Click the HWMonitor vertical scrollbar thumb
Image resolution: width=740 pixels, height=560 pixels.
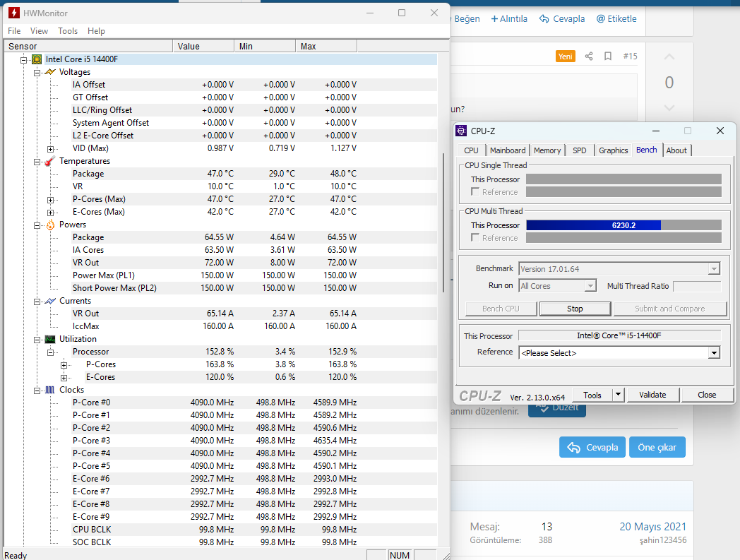click(x=443, y=223)
